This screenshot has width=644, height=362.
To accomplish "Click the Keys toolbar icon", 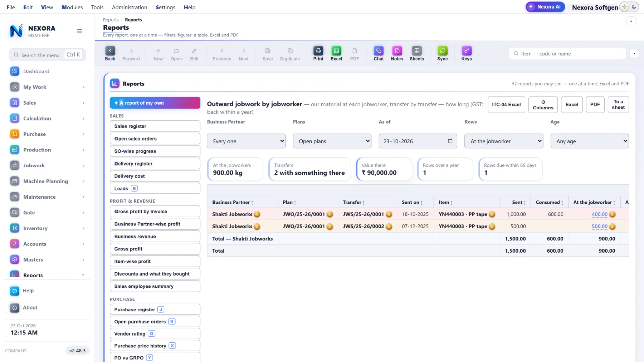I will 467,54.
